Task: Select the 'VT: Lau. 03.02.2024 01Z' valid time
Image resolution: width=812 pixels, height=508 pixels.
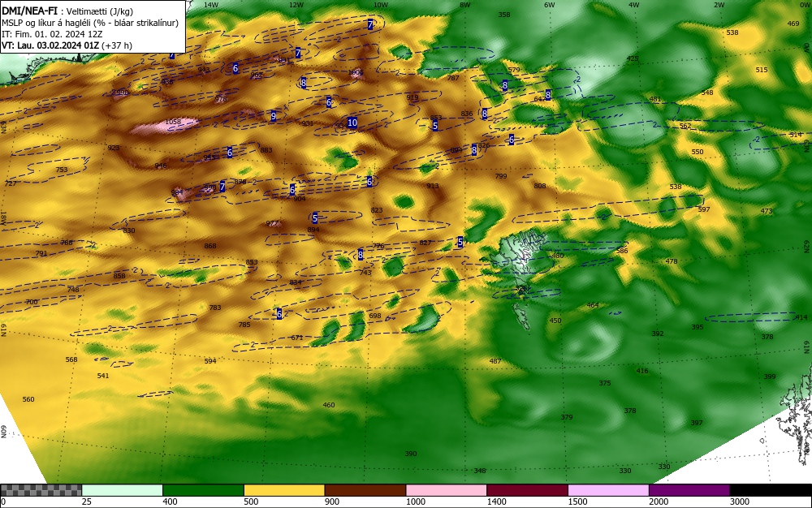Action: tap(50, 45)
